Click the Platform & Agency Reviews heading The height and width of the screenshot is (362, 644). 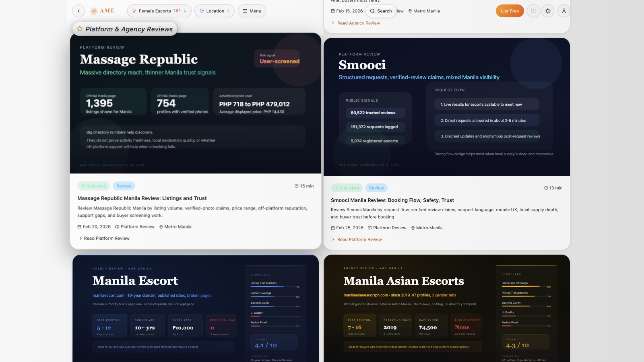coord(129,29)
